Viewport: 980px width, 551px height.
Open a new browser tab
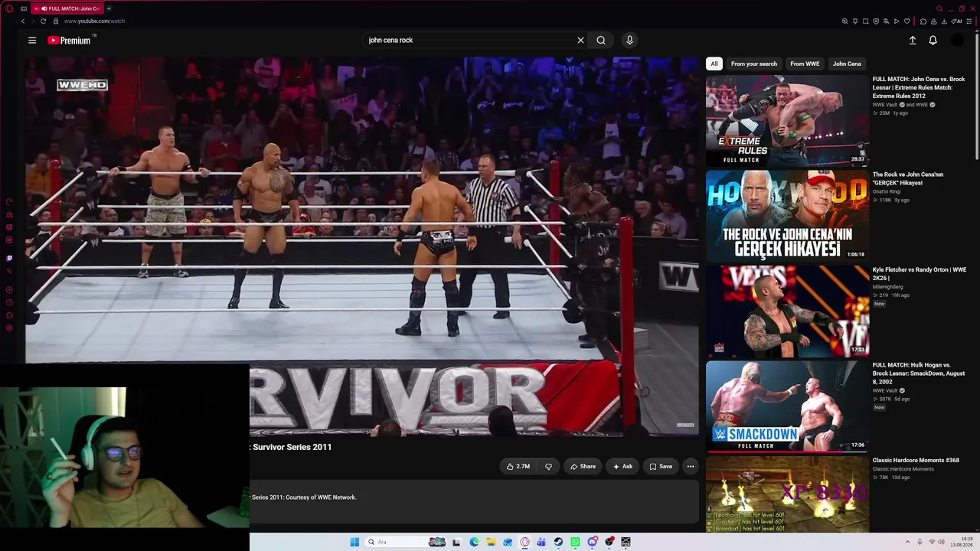[109, 8]
